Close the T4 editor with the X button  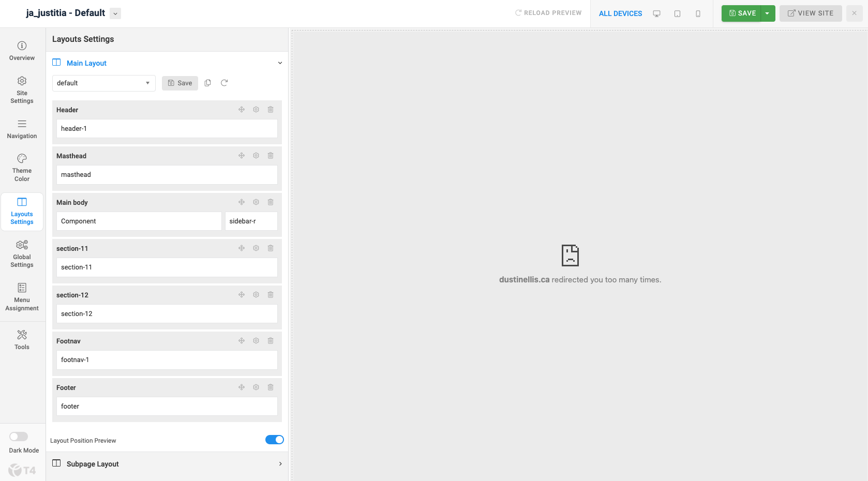[855, 13]
